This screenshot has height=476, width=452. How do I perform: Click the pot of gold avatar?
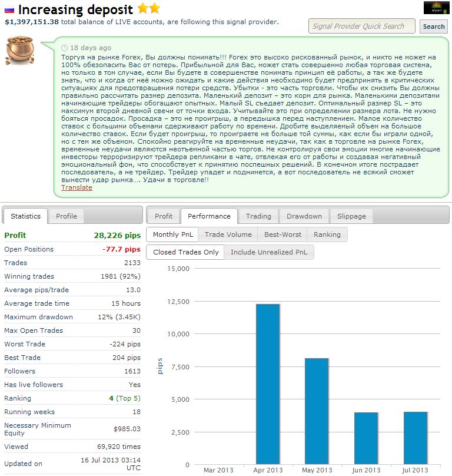[20, 51]
